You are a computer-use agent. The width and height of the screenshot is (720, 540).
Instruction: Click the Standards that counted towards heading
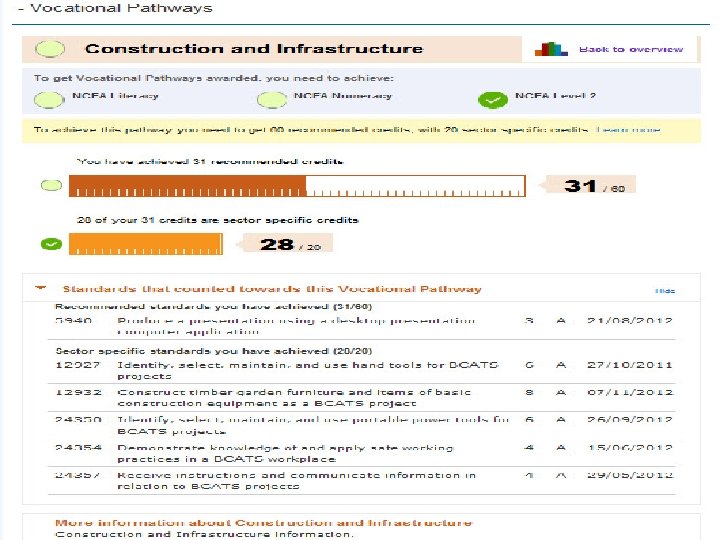[x=272, y=289]
